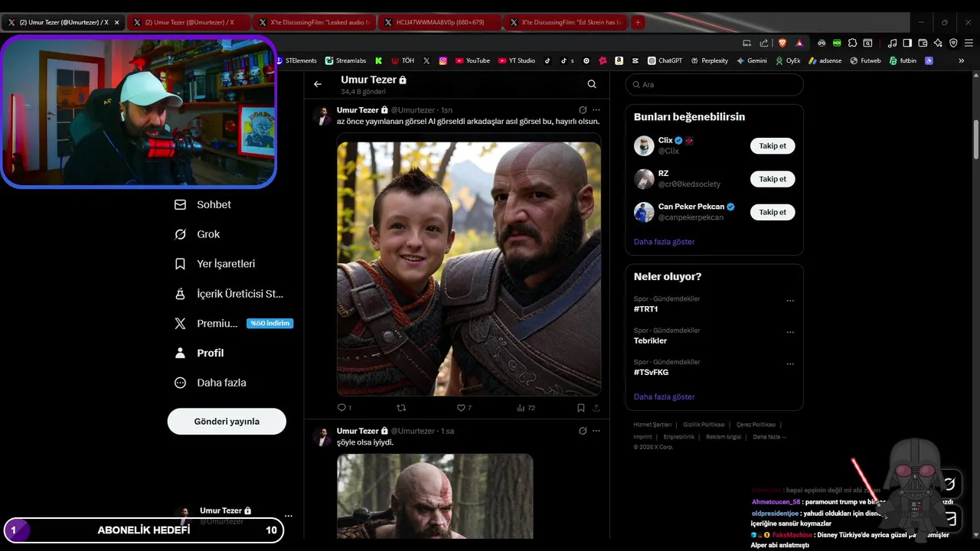Repost the AI görsel post
The image size is (980, 551).
[x=401, y=408]
